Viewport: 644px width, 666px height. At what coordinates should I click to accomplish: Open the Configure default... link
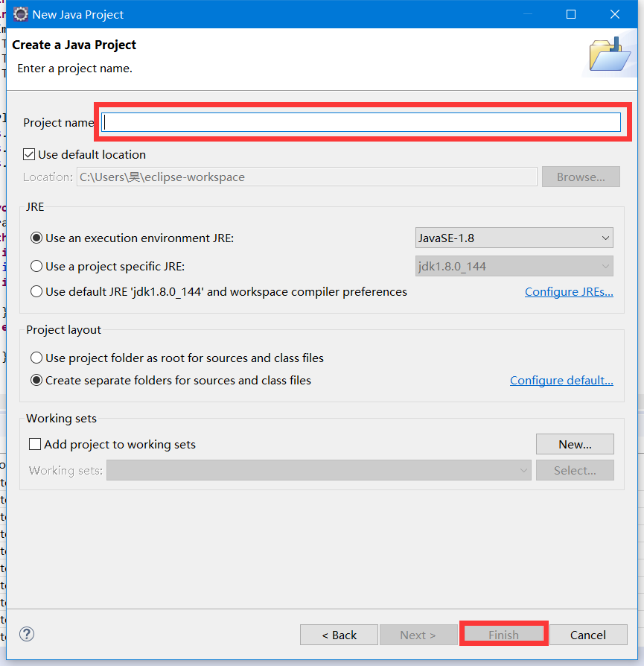tap(561, 381)
